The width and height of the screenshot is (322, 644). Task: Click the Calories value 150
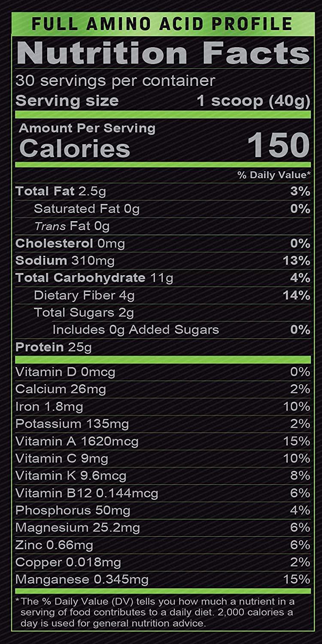(x=279, y=146)
